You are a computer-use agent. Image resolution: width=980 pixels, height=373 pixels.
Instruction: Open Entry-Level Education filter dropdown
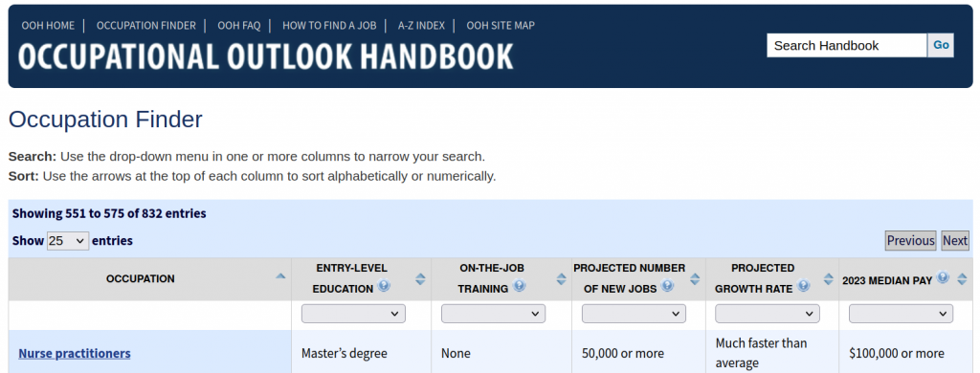(353, 314)
